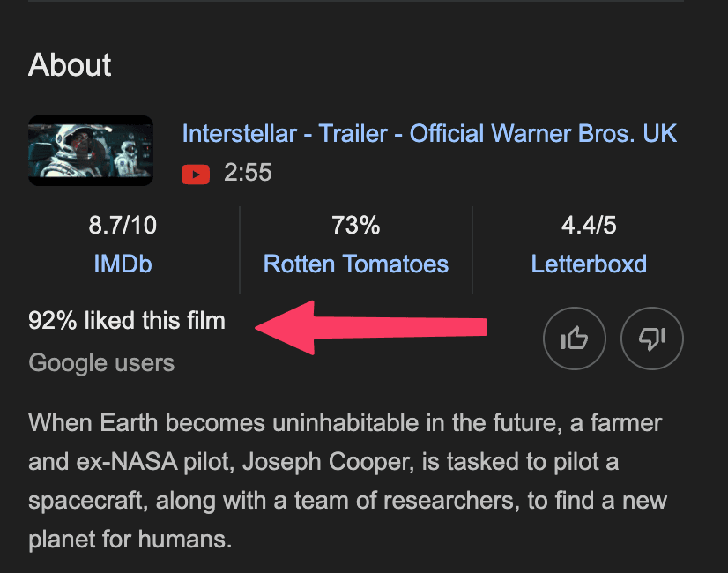This screenshot has height=573, width=728.
Task: Click the 4.4/5 Letterboxd score
Action: 589,225
